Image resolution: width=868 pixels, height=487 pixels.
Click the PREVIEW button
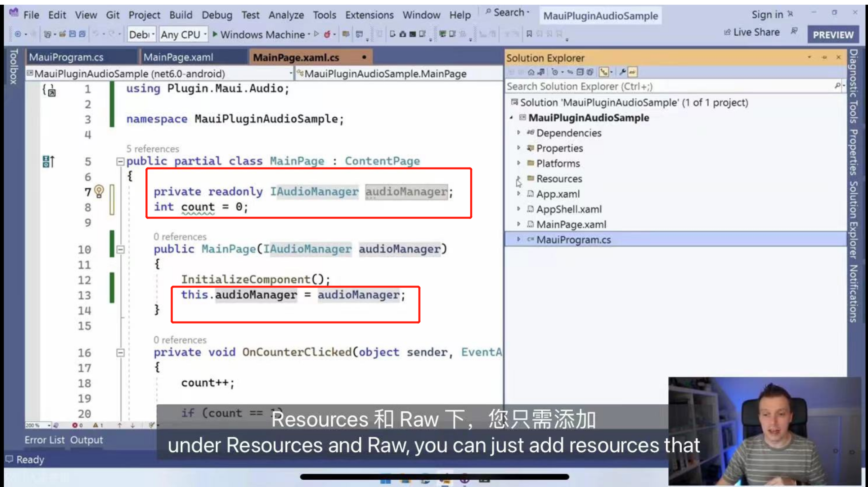(833, 35)
